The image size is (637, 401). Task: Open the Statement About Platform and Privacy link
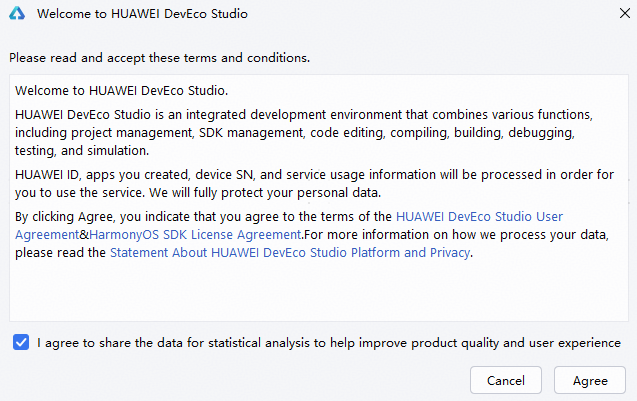coord(290,253)
